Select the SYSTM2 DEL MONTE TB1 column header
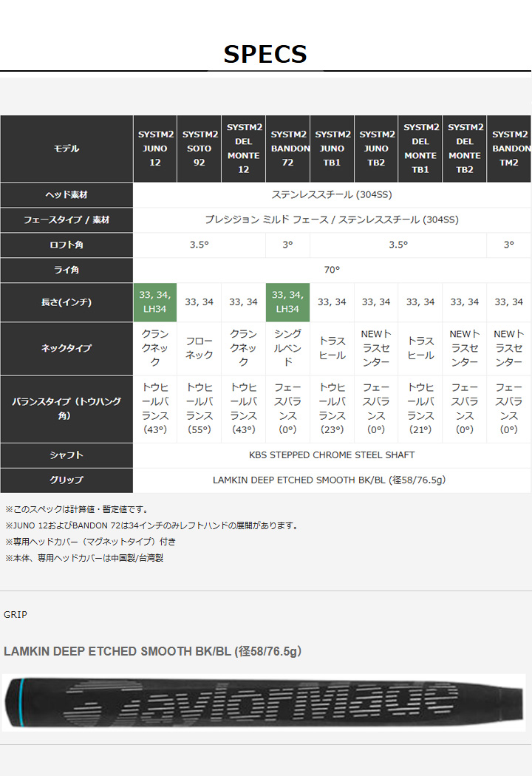Image resolution: width=532 pixels, height=776 pixels. pyautogui.click(x=420, y=149)
